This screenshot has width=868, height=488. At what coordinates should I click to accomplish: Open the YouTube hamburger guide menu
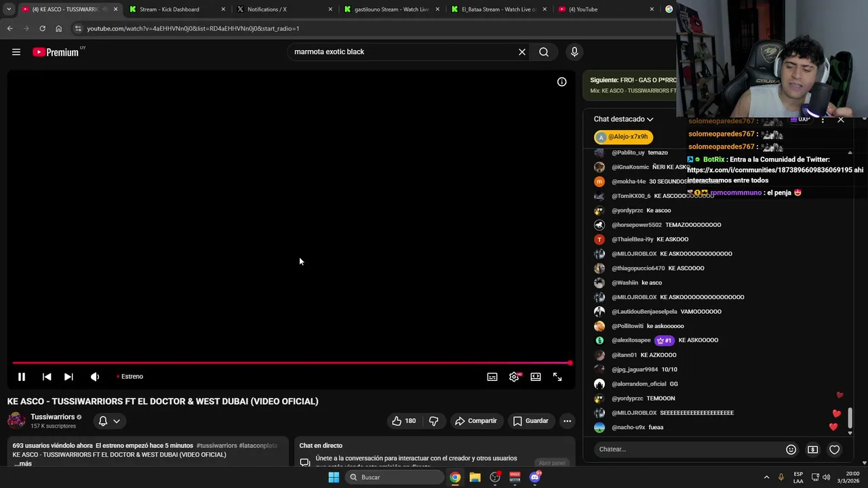(16, 52)
